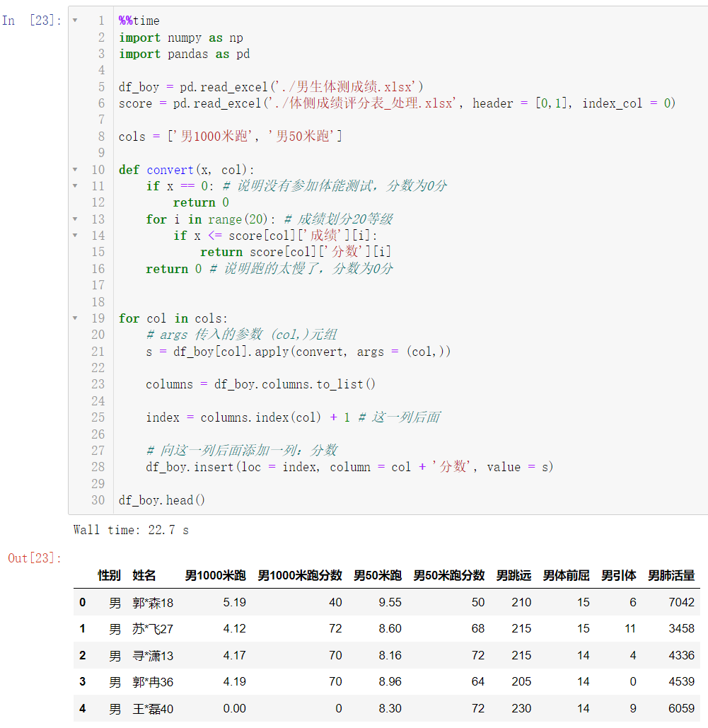Click the name cell 王*磊40

(153, 708)
